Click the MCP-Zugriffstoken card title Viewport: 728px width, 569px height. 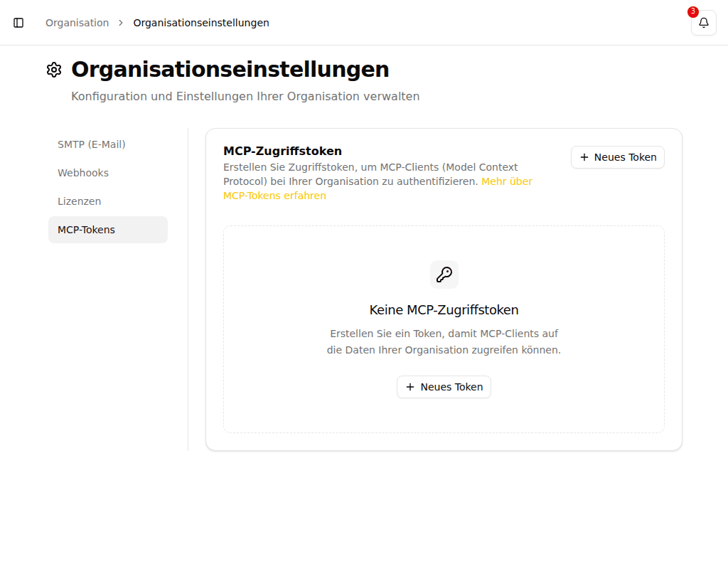pos(282,151)
